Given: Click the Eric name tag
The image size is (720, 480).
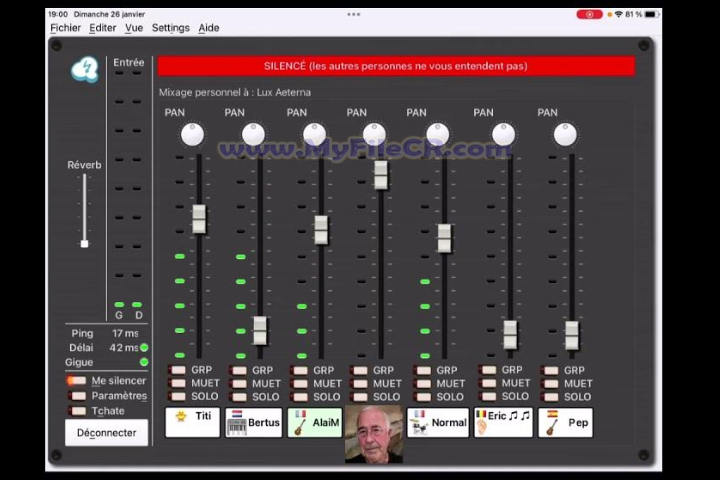Looking at the screenshot, I should (503, 422).
